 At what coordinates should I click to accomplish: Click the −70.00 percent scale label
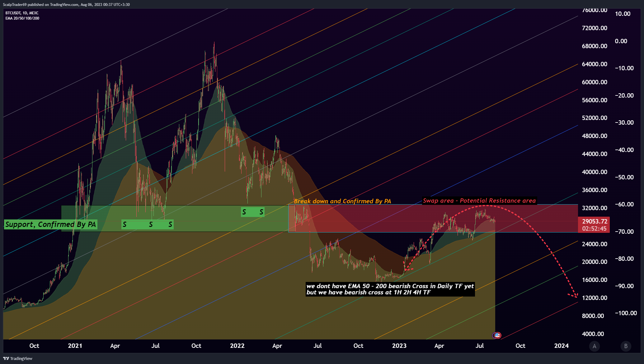pyautogui.click(x=624, y=232)
